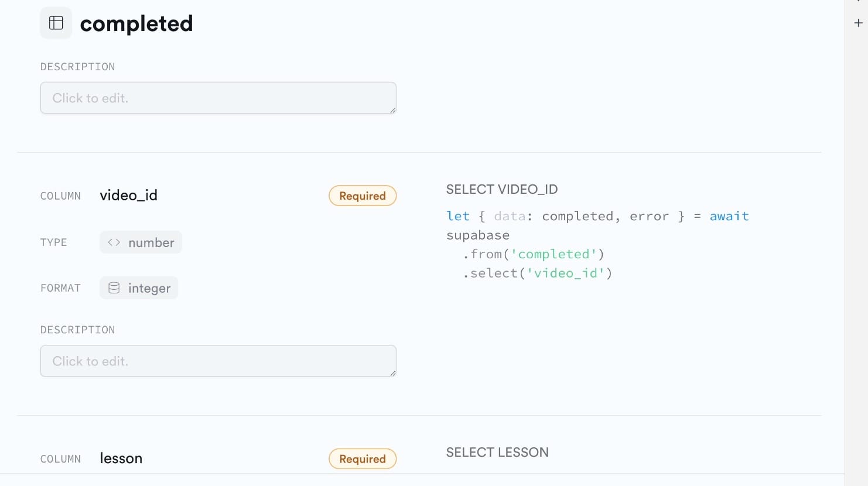Click the plus icon in the right sidebar
The image size is (868, 486).
pos(858,23)
